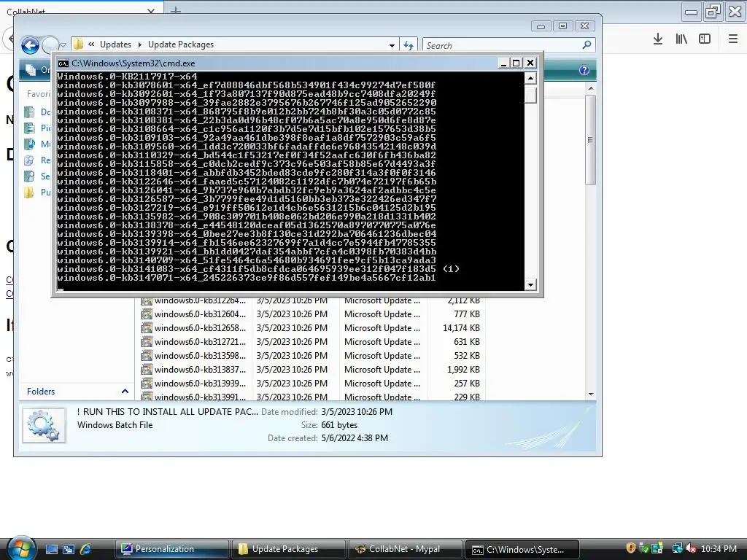747x560 pixels.
Task: Launch Internet Explorer from quick launch
Action: point(86,549)
